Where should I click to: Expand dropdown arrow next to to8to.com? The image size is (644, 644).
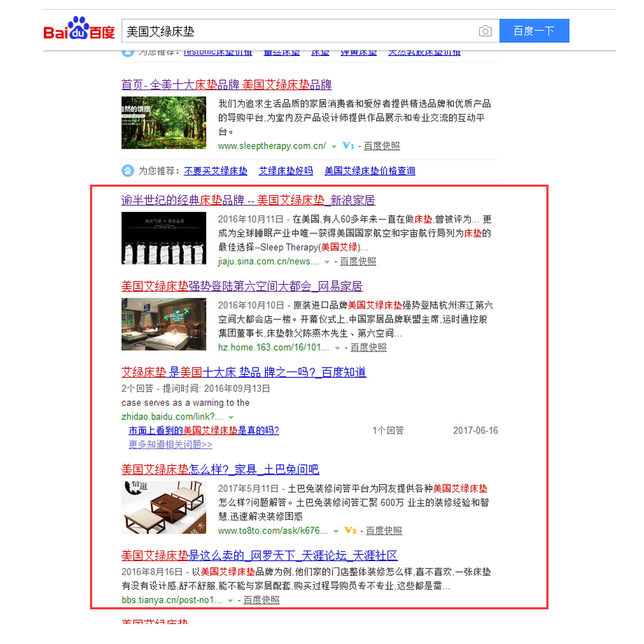(x=336, y=532)
